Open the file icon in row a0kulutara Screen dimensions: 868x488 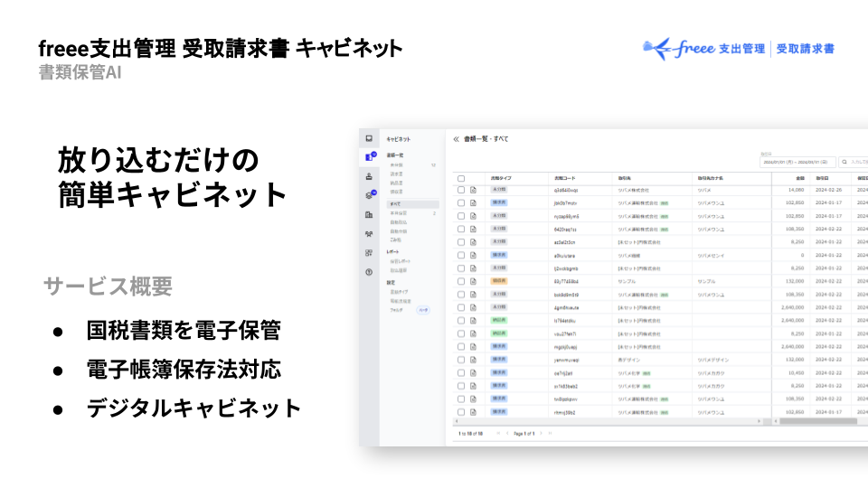pyautogui.click(x=473, y=255)
